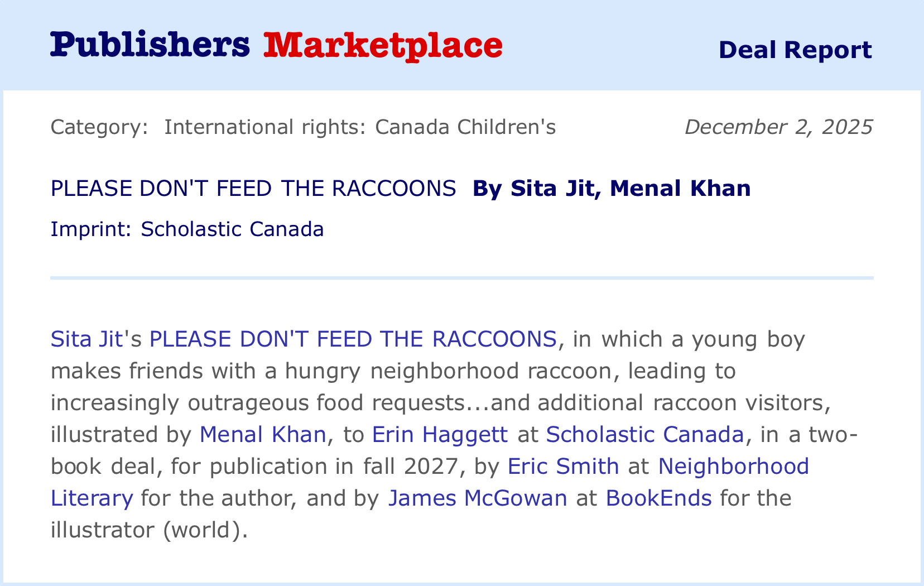
Task: Open the Sita Jit link in the paragraph
Action: click(86, 339)
